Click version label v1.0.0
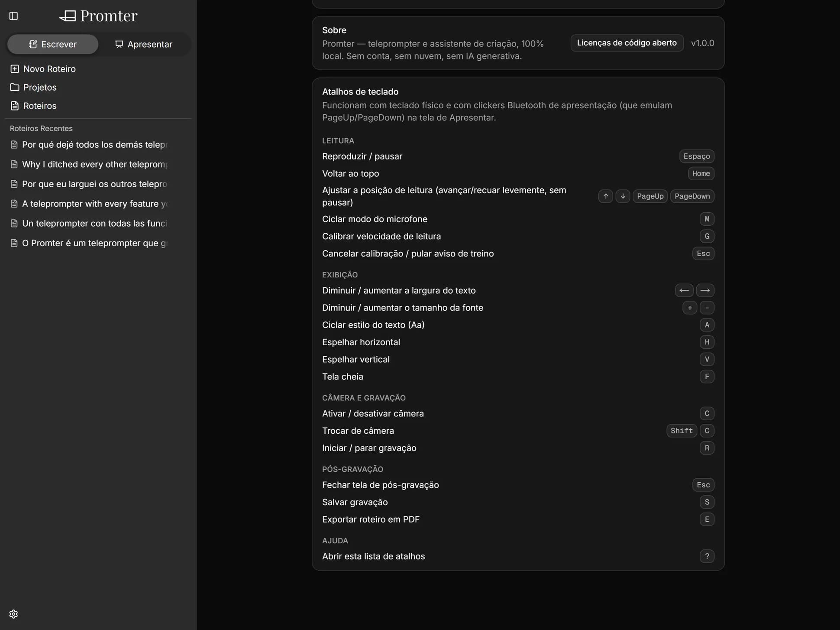Screen dimensions: 840x630 tap(702, 43)
